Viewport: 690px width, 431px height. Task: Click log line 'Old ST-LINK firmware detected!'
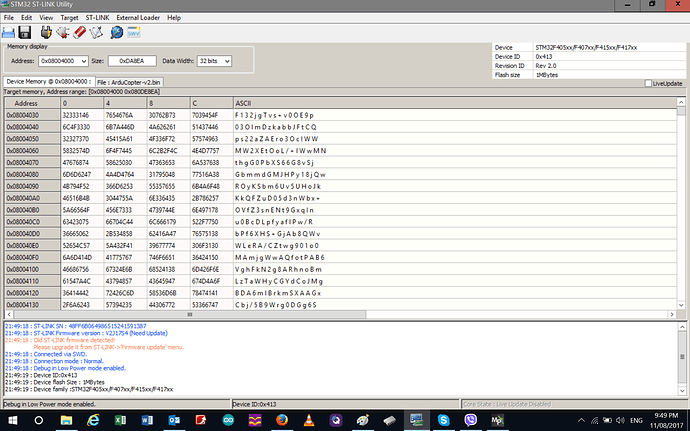(60, 340)
